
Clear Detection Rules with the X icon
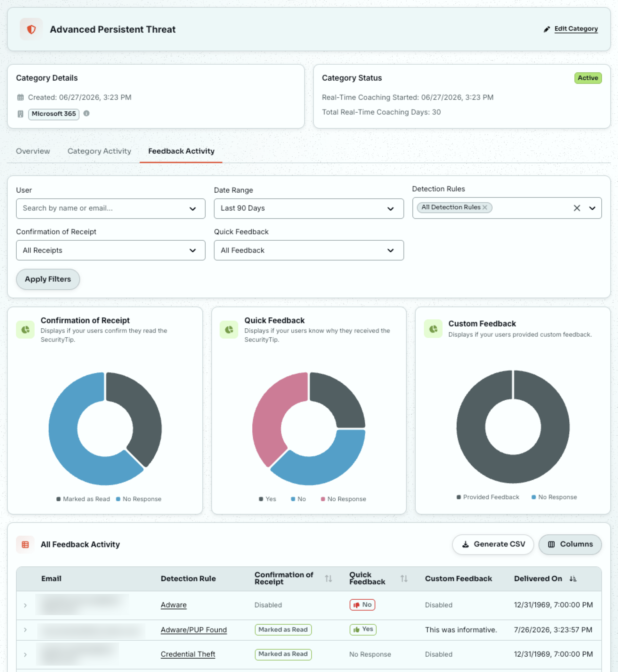[x=577, y=208]
